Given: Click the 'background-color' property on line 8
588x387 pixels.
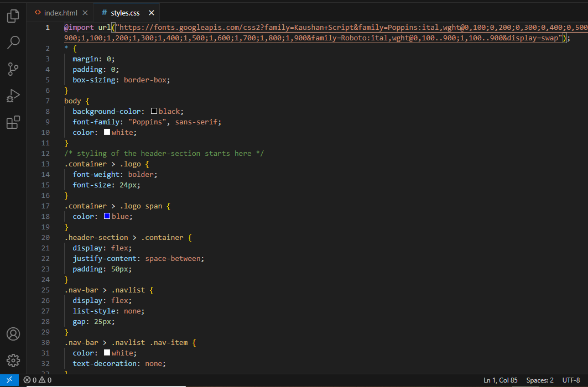Looking at the screenshot, I should point(107,111).
